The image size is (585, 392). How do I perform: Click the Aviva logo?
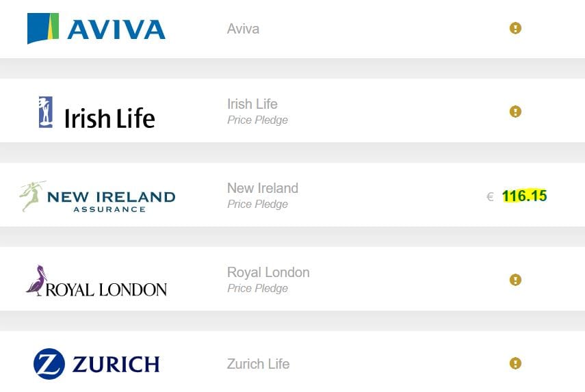click(x=96, y=29)
